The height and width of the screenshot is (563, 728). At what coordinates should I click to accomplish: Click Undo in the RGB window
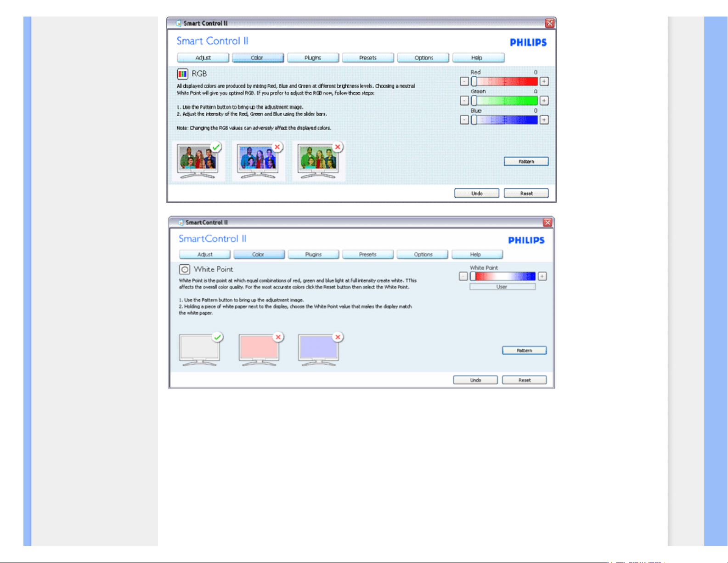tap(477, 193)
